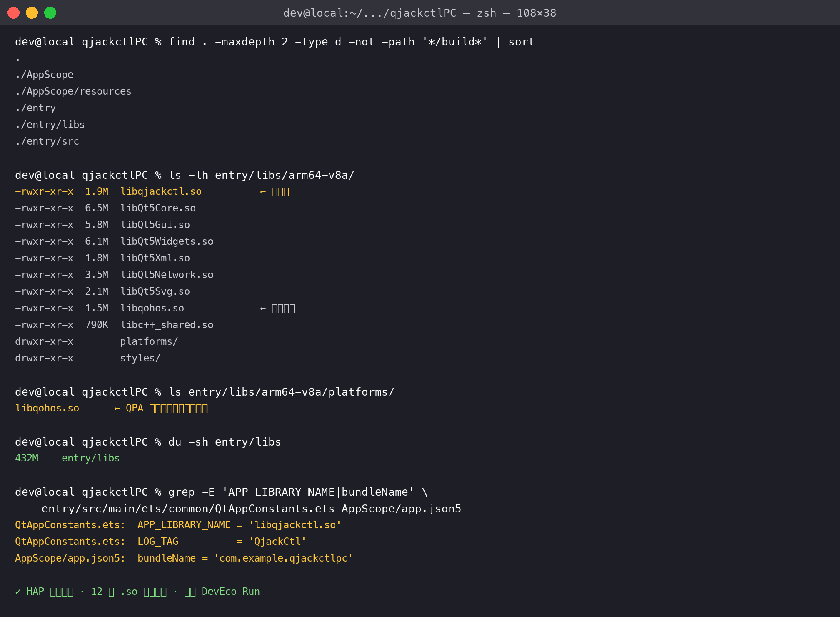Select the libQt5Xml.so file name
840x617 pixels.
(155, 258)
